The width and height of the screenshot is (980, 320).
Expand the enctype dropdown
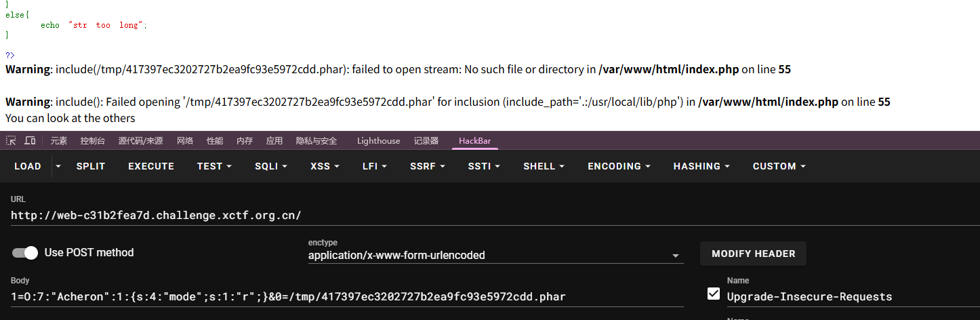675,256
